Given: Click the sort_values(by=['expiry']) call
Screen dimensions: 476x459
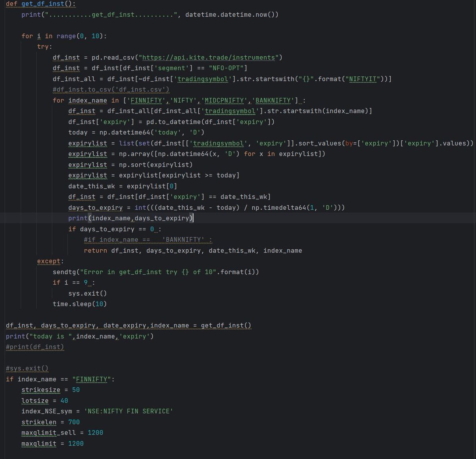Looking at the screenshot, I should click(349, 143).
